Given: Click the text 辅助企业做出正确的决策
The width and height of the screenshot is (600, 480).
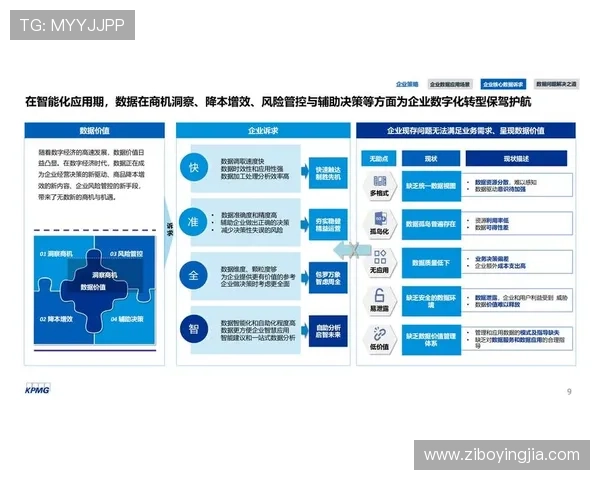Looking at the screenshot, I should click(x=255, y=222).
